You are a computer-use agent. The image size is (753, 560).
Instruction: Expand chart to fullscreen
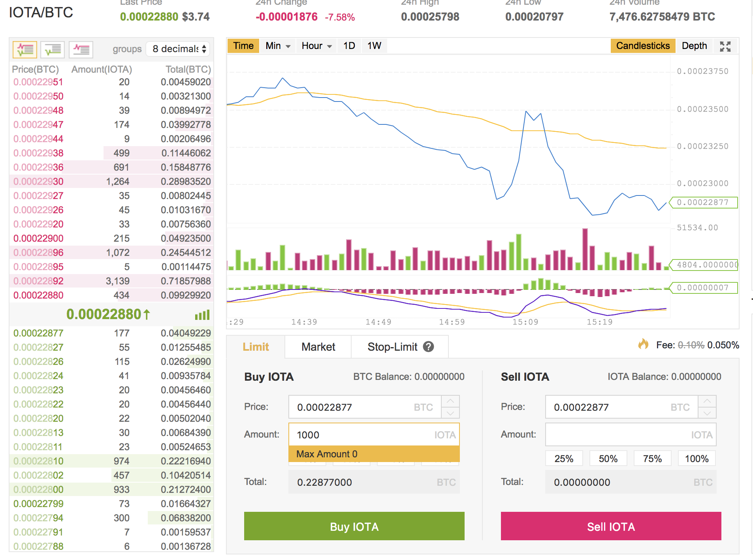click(x=725, y=46)
